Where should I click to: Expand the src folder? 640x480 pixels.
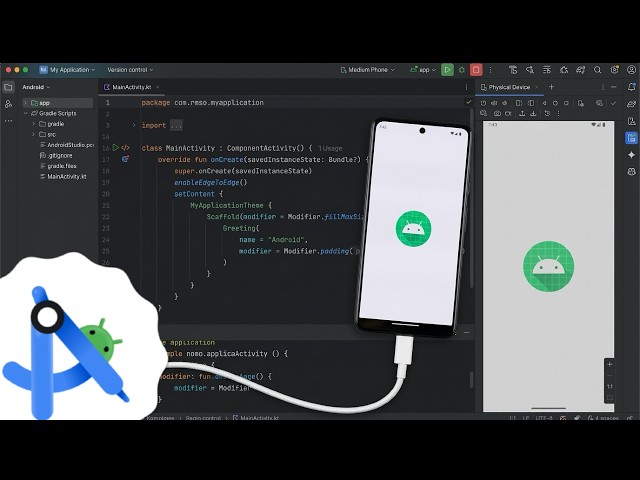pyautogui.click(x=33, y=134)
